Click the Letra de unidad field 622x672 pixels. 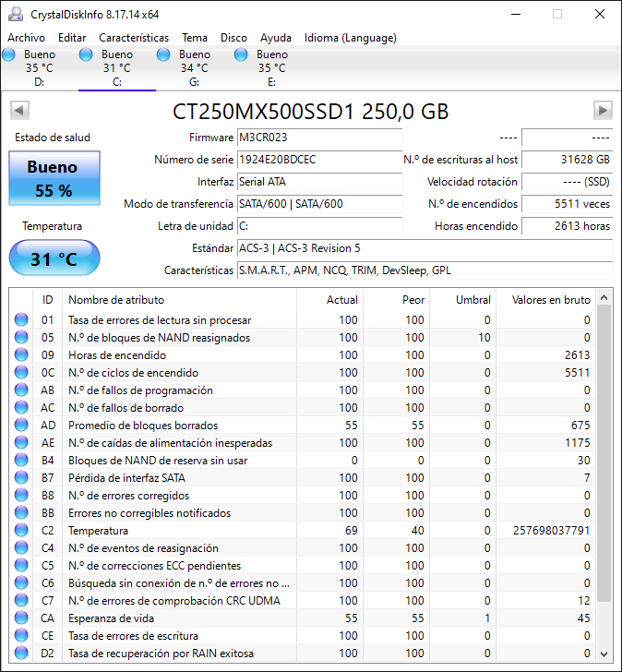click(319, 226)
